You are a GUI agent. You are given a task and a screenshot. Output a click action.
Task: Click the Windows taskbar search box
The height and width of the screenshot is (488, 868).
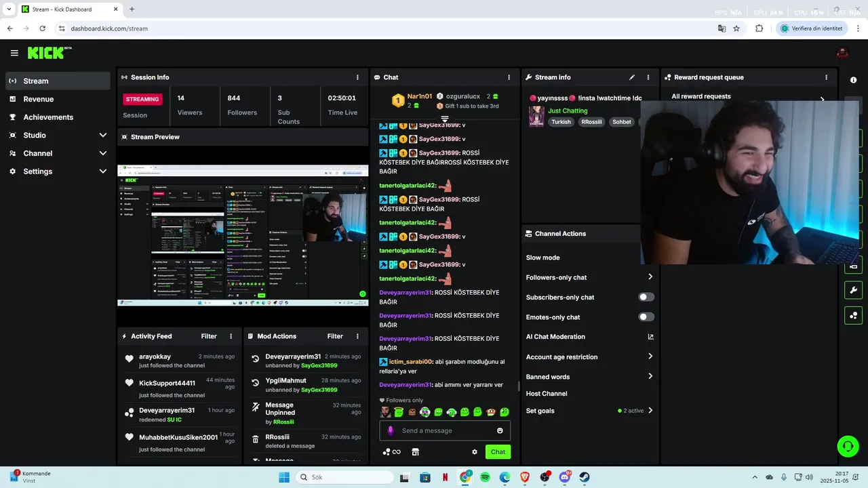344,477
